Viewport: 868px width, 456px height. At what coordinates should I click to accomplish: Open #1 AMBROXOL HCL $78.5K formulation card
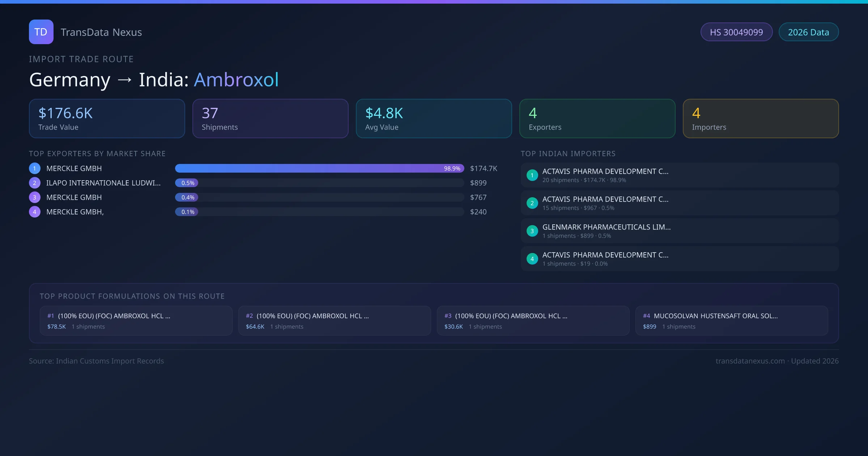tap(136, 321)
